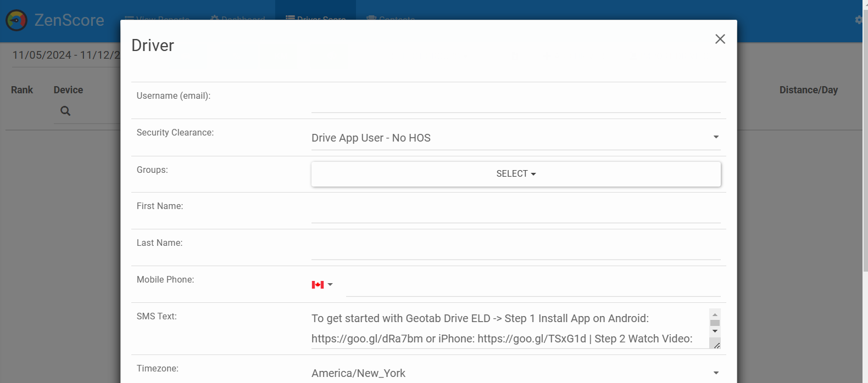Open the Security Clearance dropdown
This screenshot has height=383, width=868.
(x=516, y=138)
